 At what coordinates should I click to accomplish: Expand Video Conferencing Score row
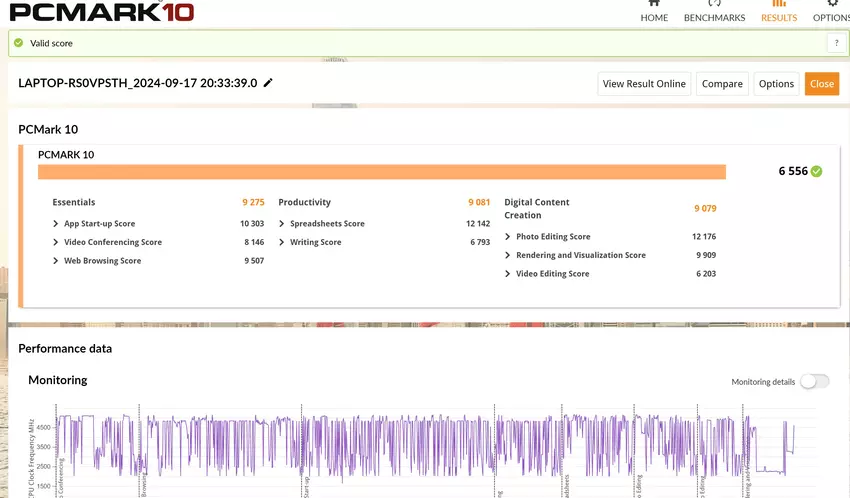(x=56, y=242)
